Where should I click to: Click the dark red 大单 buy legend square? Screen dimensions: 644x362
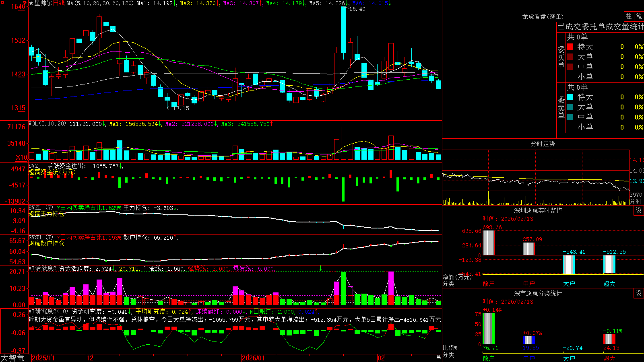pos(570,57)
